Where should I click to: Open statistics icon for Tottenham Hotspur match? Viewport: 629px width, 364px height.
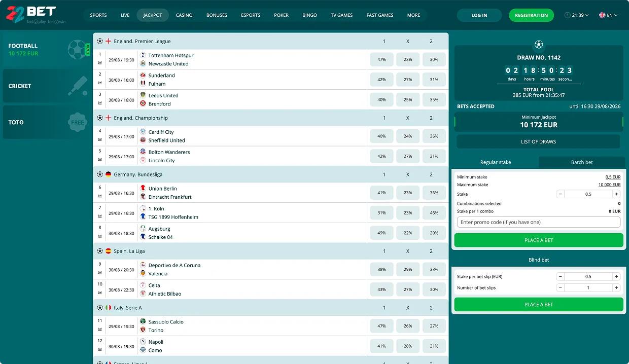100,63
